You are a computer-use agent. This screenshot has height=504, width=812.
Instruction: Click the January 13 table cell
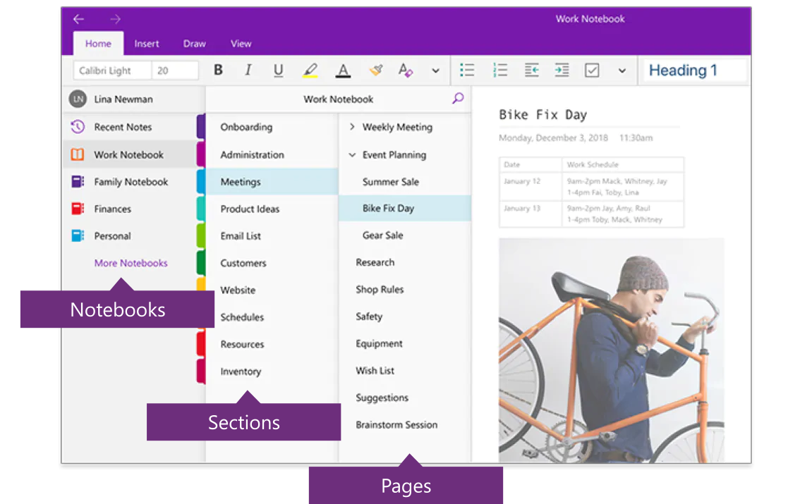531,214
